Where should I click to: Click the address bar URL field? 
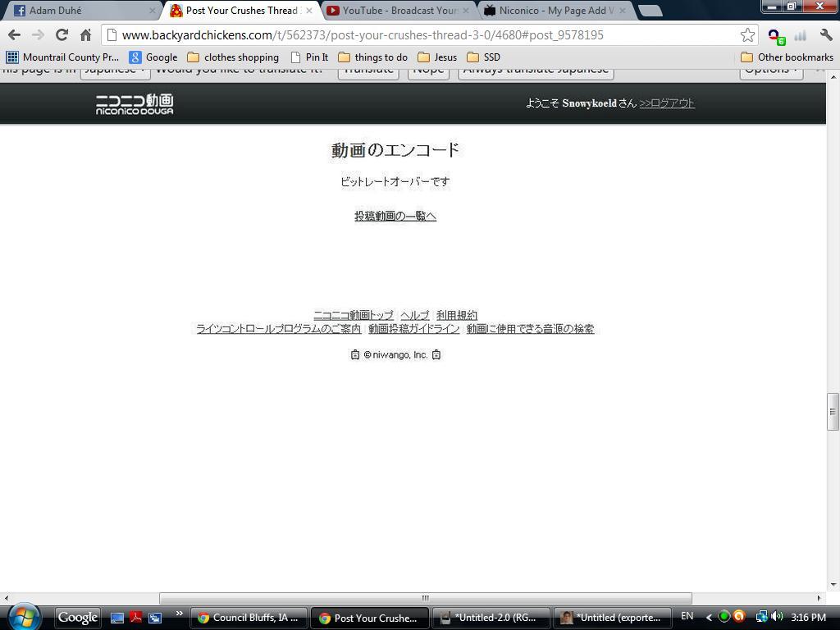pos(427,35)
